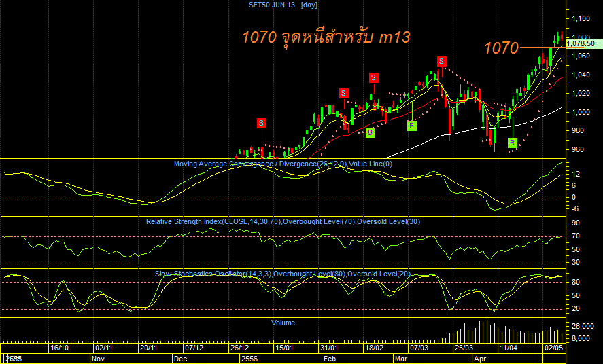Click the RSI axis value '30'

pyautogui.click(x=576, y=263)
